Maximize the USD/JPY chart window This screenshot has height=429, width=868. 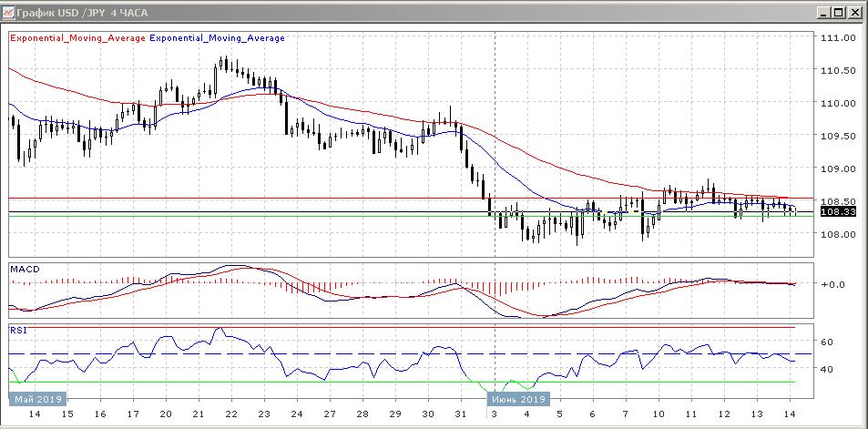click(x=839, y=13)
